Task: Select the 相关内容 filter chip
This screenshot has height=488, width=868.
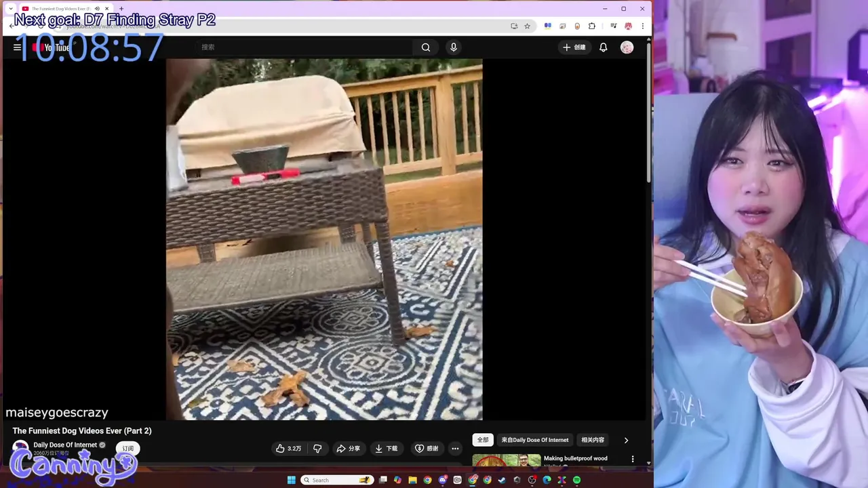Action: [593, 440]
